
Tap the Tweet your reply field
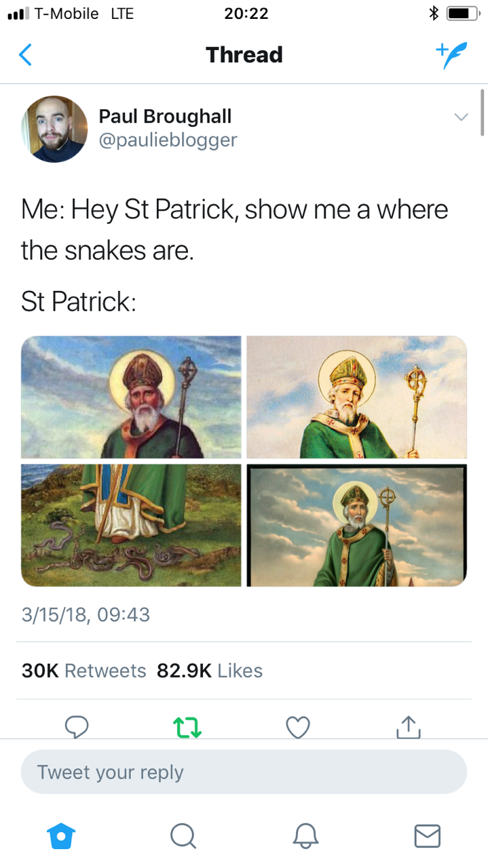244,772
